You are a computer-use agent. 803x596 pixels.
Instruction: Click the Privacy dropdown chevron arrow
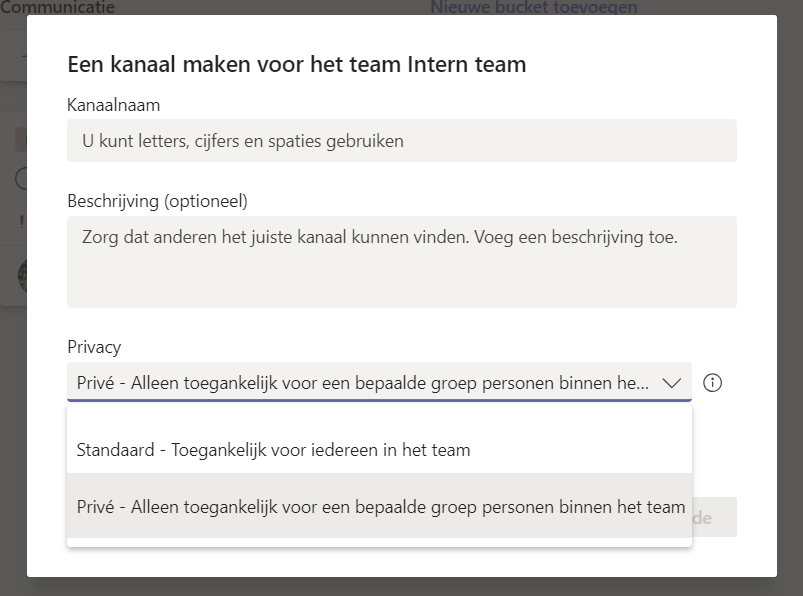tap(671, 382)
